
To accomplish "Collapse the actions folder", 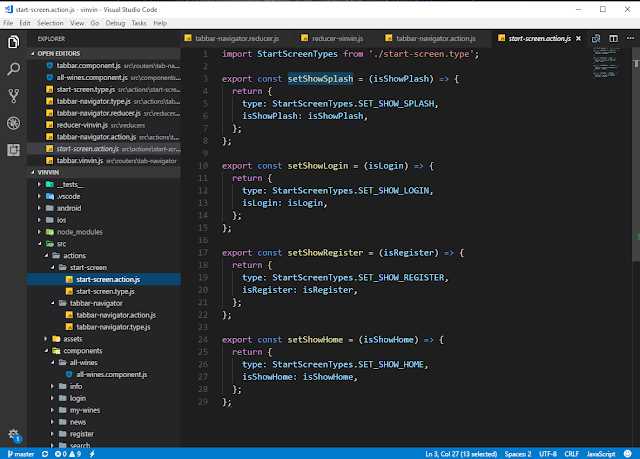I will tap(104, 255).
